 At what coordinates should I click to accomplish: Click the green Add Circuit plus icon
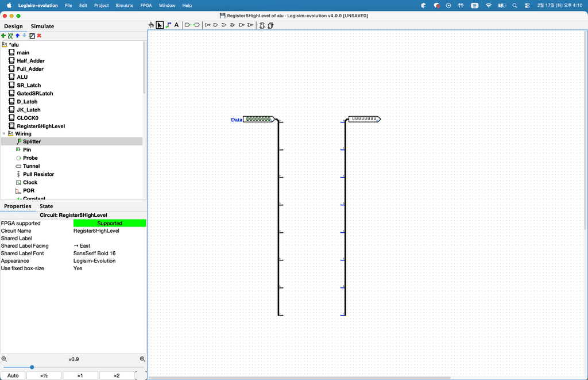click(x=3, y=36)
